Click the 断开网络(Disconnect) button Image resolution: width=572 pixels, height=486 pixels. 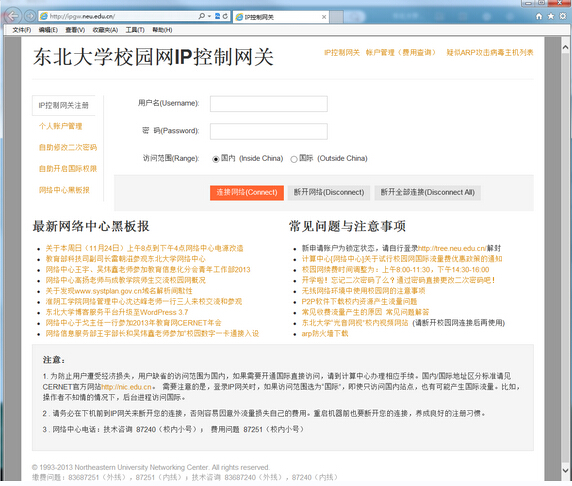click(329, 192)
